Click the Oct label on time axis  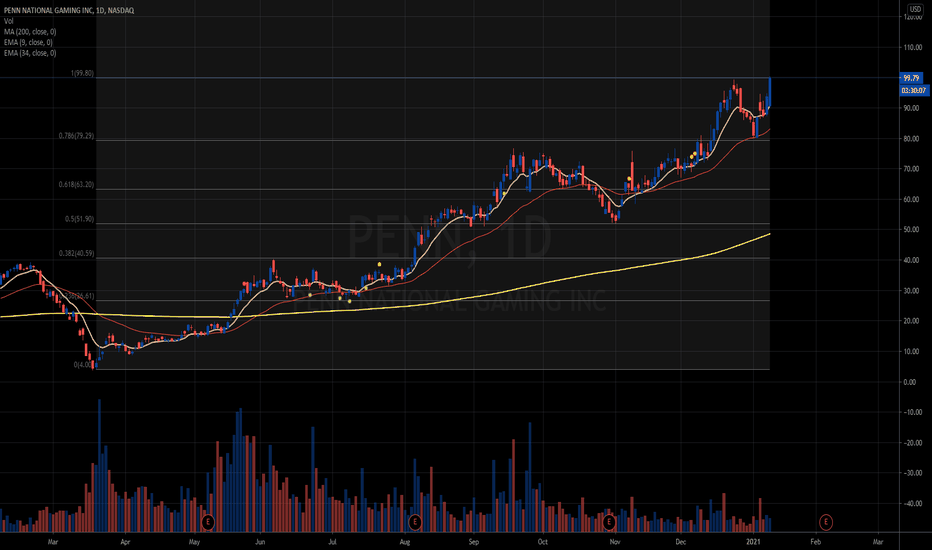coord(543,542)
